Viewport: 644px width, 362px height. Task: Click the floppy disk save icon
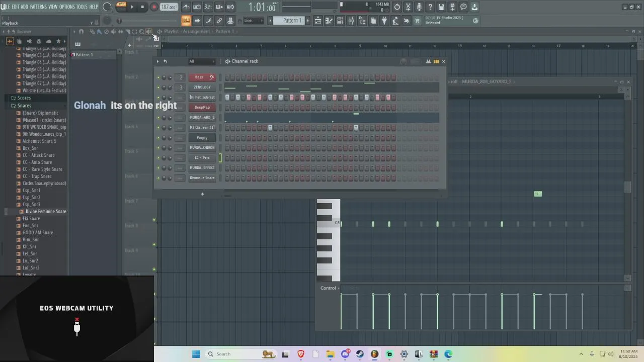pyautogui.click(x=441, y=7)
